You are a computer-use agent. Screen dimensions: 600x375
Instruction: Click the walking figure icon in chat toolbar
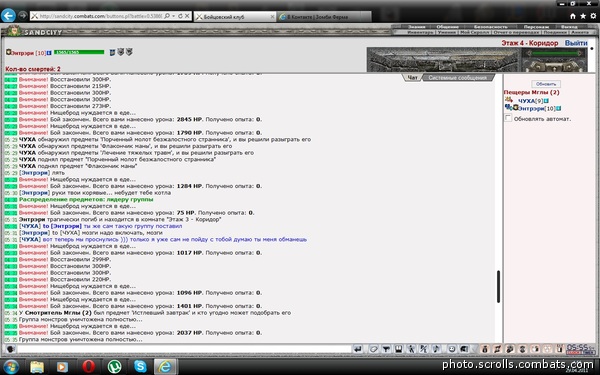(x=411, y=349)
